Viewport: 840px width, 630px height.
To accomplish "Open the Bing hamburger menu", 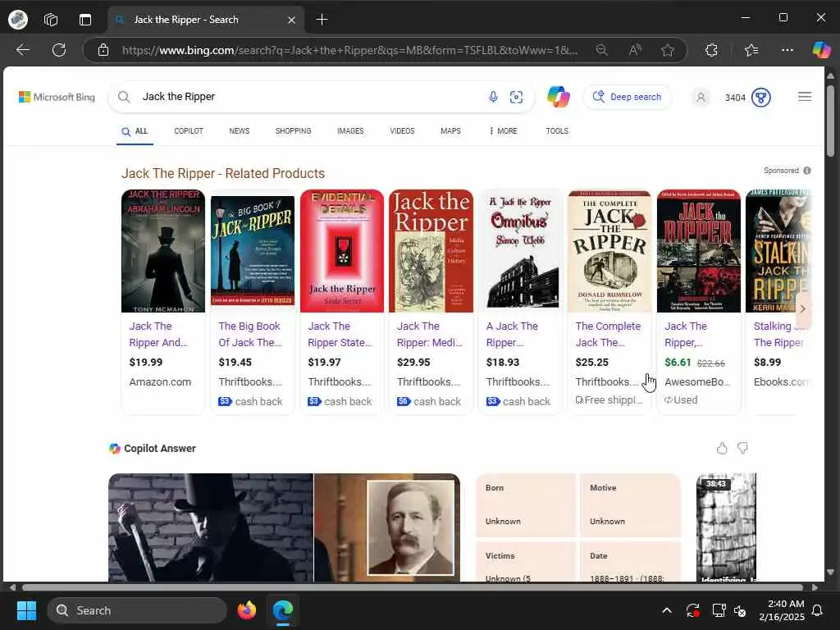I will point(805,97).
